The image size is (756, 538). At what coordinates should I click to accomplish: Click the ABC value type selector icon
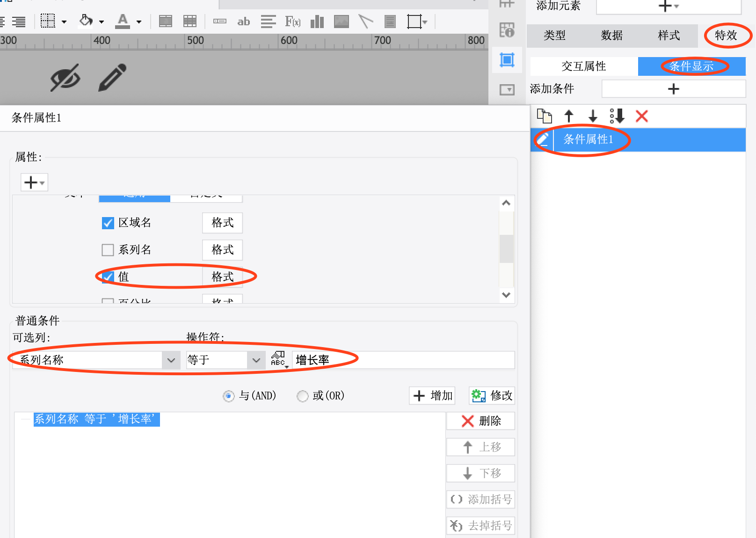[x=278, y=359]
